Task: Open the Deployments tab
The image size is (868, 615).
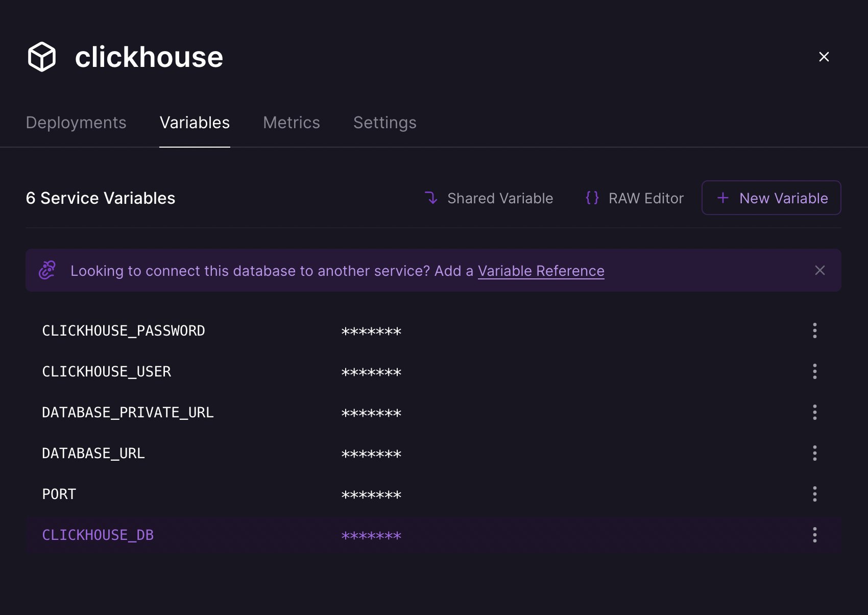Action: tap(76, 123)
